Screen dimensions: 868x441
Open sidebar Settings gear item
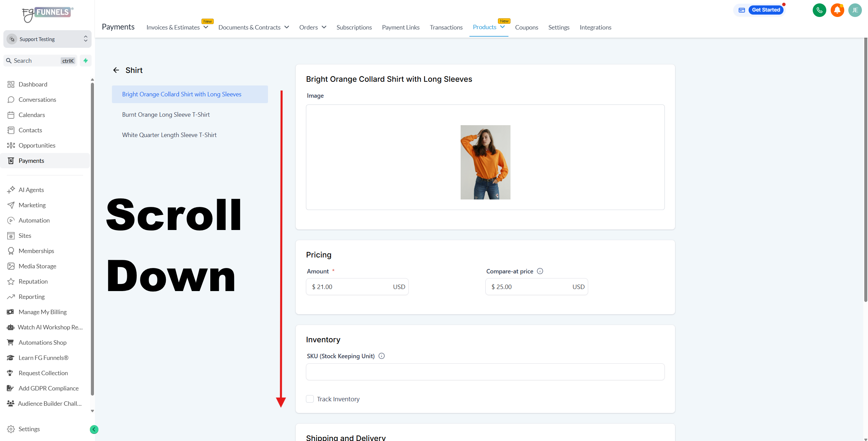point(29,429)
